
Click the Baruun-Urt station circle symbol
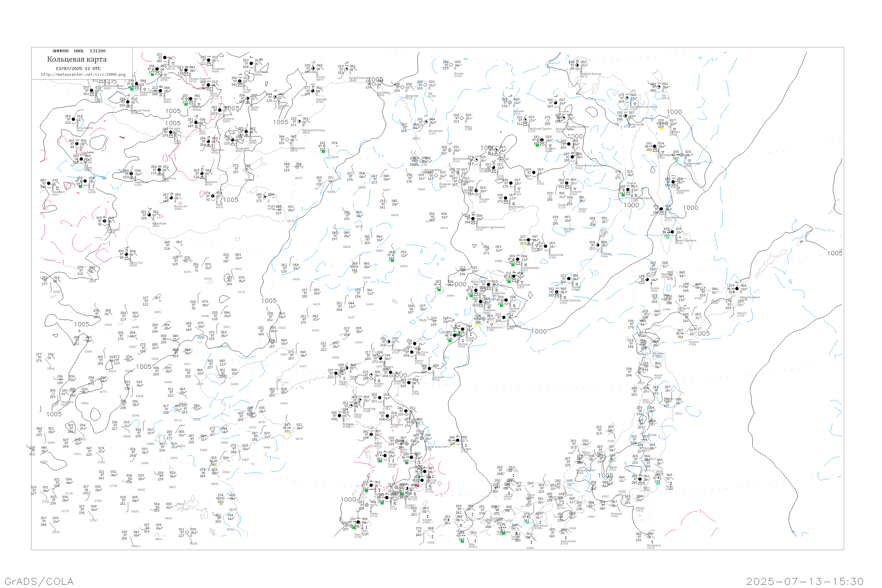click(171, 198)
